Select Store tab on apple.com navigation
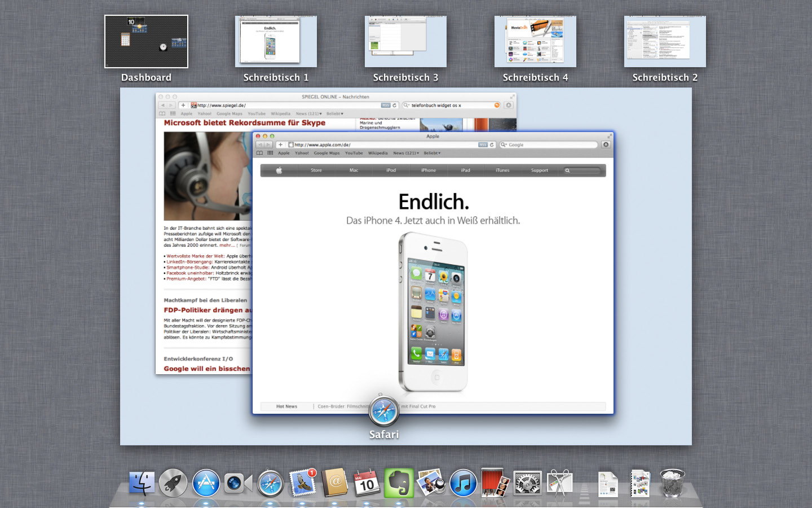Image resolution: width=812 pixels, height=508 pixels. click(316, 170)
